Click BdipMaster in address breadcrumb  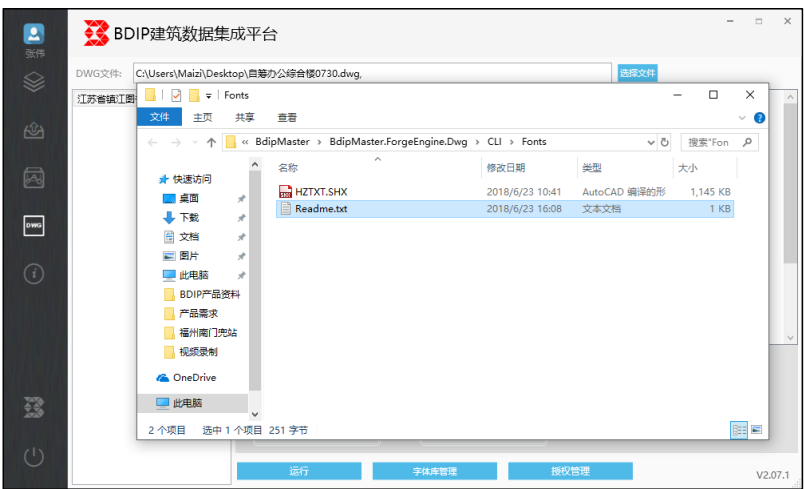[283, 142]
